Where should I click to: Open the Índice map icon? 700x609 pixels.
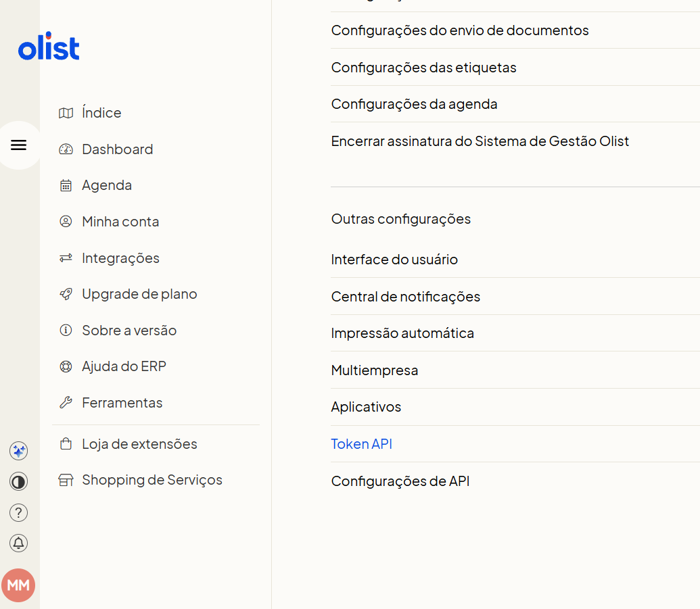point(66,113)
